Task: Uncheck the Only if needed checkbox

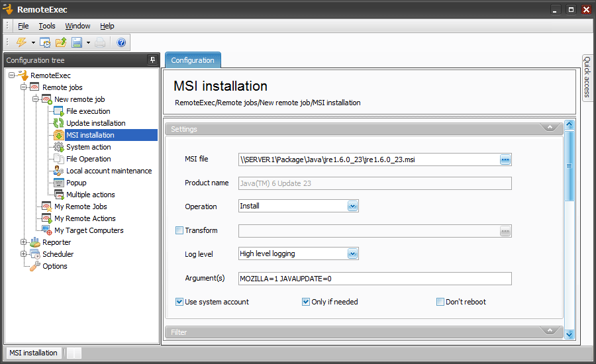Action: click(306, 302)
